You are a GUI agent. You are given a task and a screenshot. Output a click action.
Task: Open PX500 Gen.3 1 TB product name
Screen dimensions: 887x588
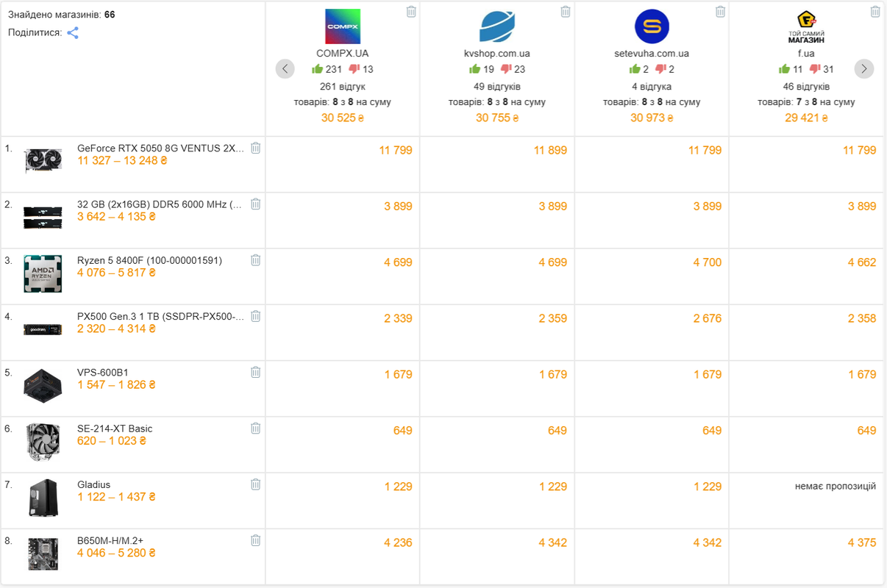point(160,316)
